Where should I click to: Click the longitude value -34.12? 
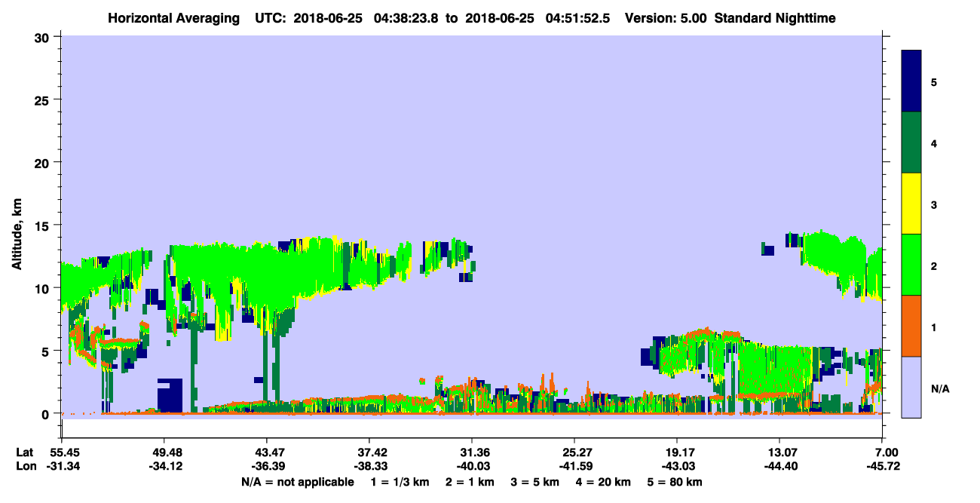click(164, 467)
